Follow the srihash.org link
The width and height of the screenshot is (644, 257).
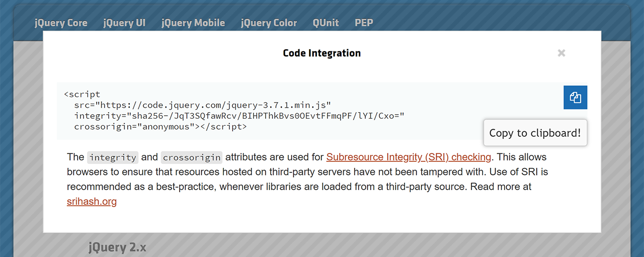tap(92, 202)
